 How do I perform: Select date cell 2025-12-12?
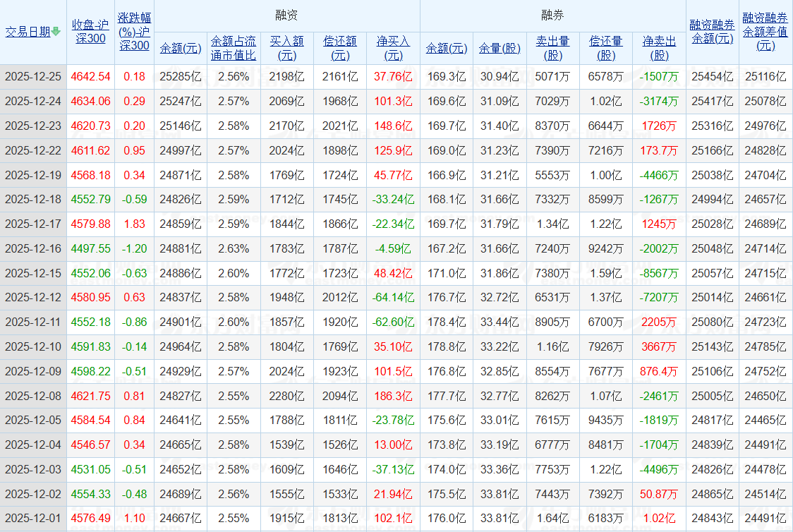point(33,297)
